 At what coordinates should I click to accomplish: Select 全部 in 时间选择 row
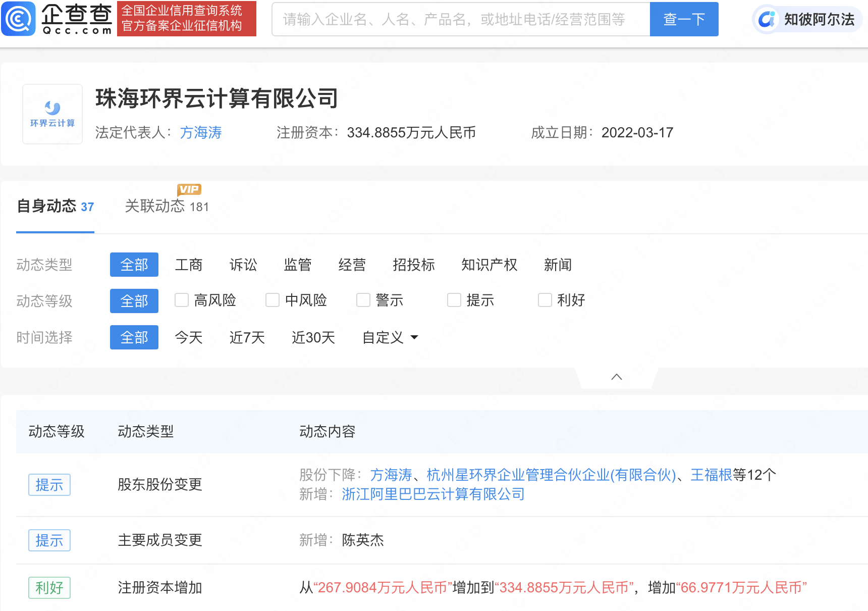coord(134,337)
